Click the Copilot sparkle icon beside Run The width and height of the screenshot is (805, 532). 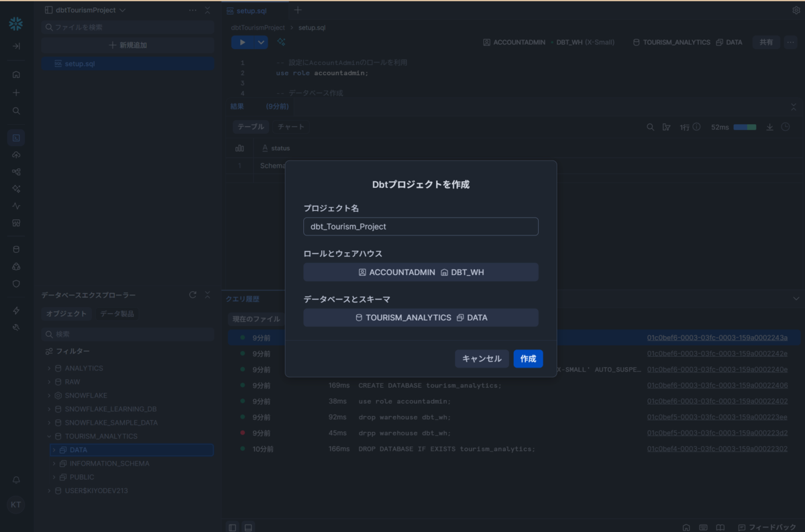point(282,42)
